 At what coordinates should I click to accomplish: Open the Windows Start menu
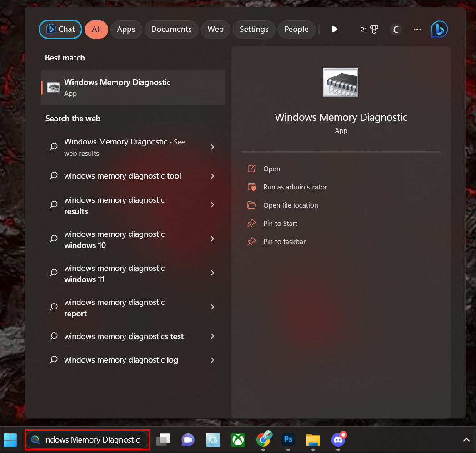tap(10, 440)
